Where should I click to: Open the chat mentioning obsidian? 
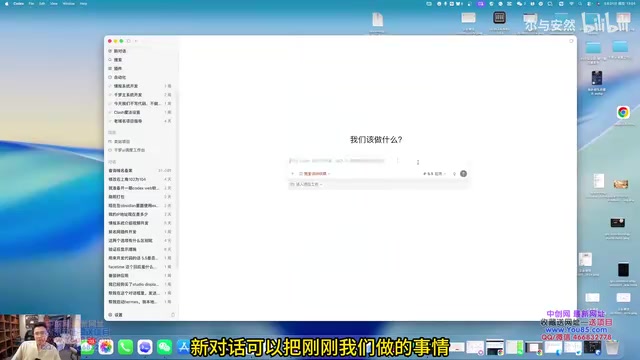(140, 206)
